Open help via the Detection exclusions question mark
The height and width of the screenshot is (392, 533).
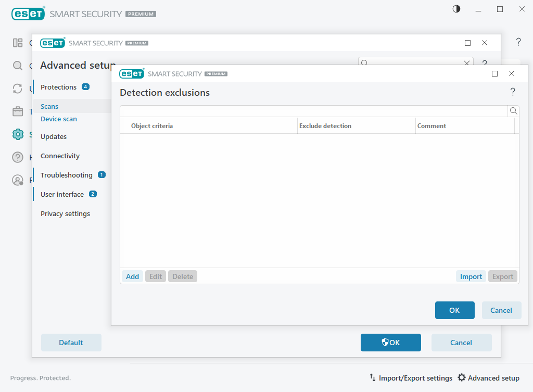pos(513,92)
